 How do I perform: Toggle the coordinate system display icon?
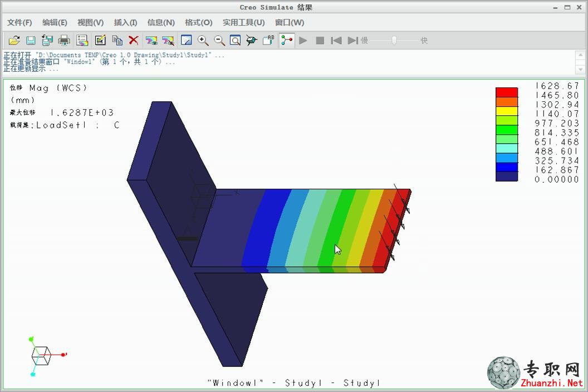[x=287, y=40]
